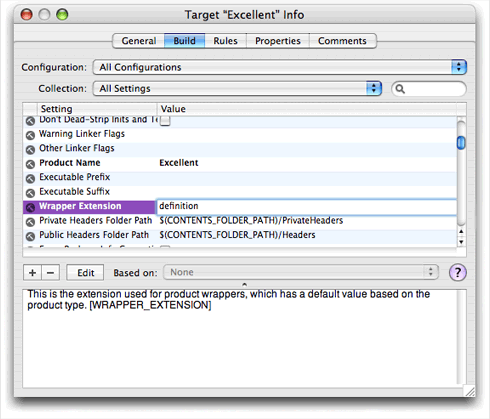Click the Excellent product name value
This screenshot has height=419, width=490.
click(x=179, y=163)
